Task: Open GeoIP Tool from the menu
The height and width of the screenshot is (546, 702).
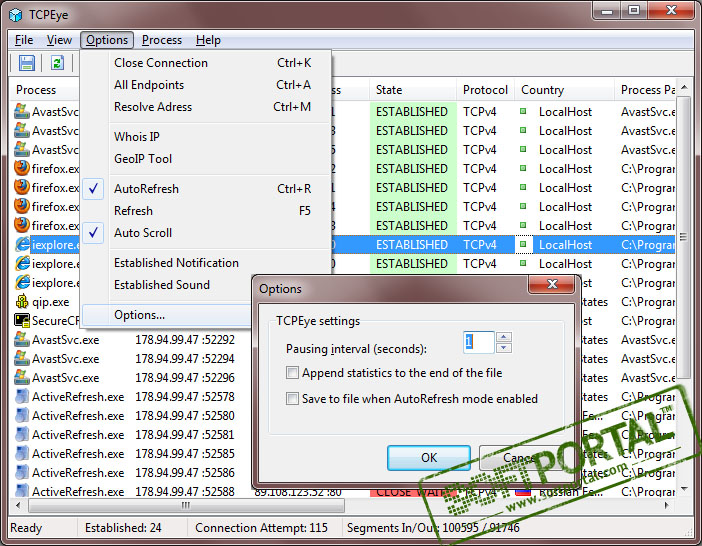Action: [x=206, y=158]
